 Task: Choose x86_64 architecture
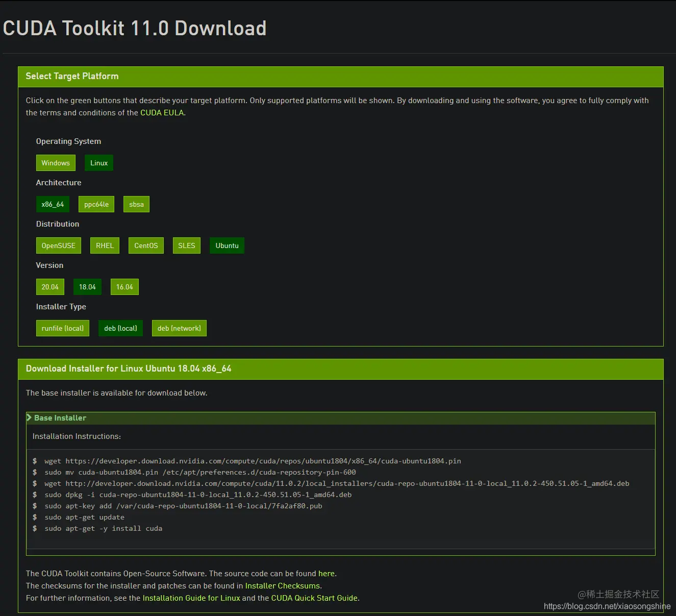pos(53,204)
